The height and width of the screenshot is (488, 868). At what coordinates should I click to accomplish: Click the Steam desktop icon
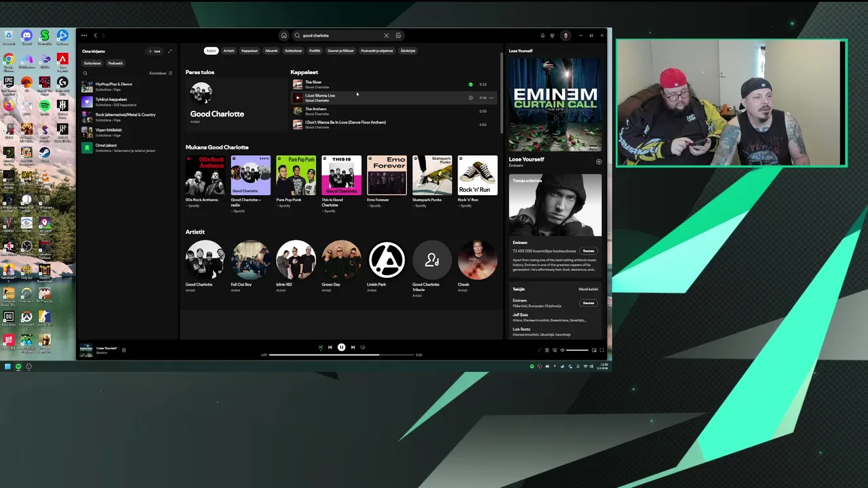[x=45, y=153]
